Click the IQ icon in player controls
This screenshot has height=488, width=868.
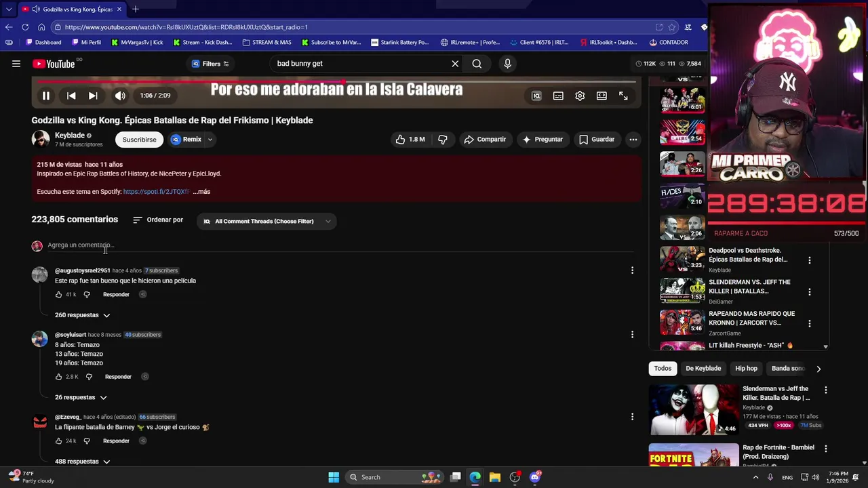pos(536,96)
